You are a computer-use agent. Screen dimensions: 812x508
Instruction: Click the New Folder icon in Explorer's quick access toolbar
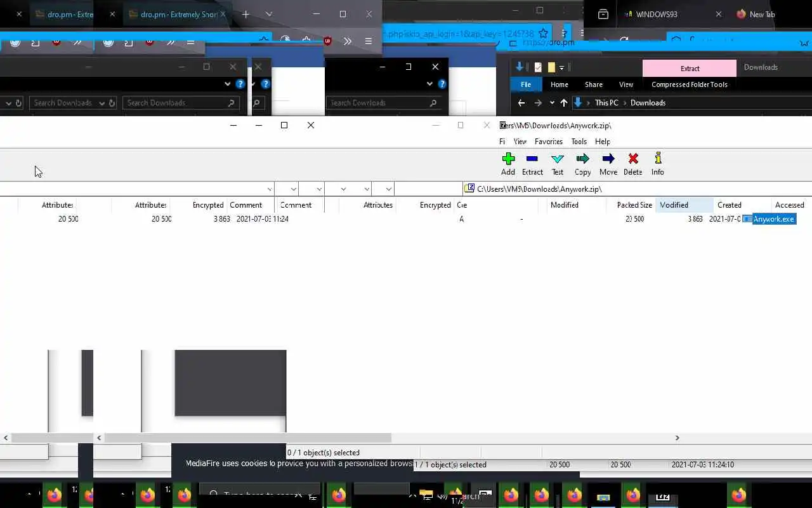pyautogui.click(x=551, y=67)
